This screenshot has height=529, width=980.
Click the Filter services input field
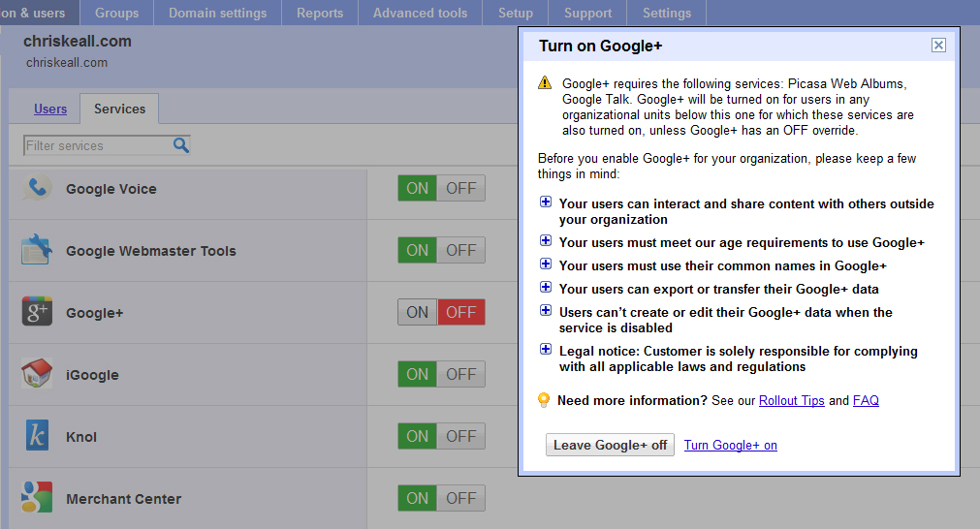(97, 145)
